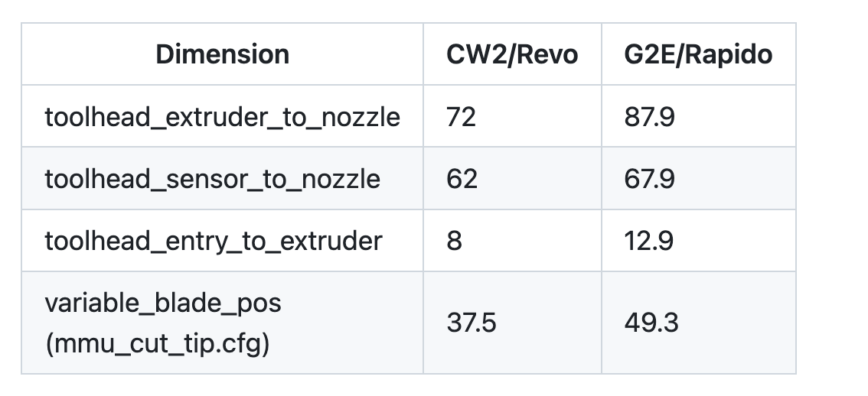Click the Dimension column header
This screenshot has width=868, height=396.
pyautogui.click(x=222, y=54)
